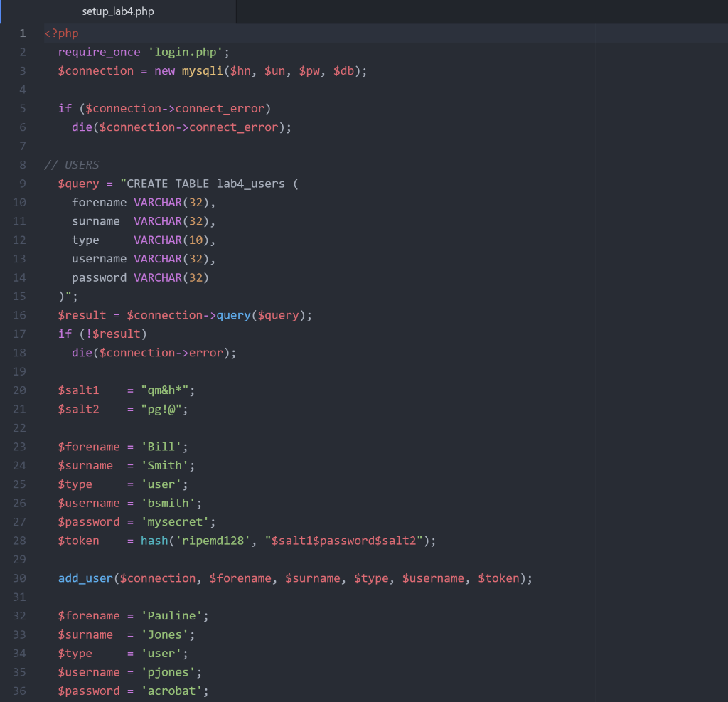Click the 'mysecret' password string

click(175, 522)
